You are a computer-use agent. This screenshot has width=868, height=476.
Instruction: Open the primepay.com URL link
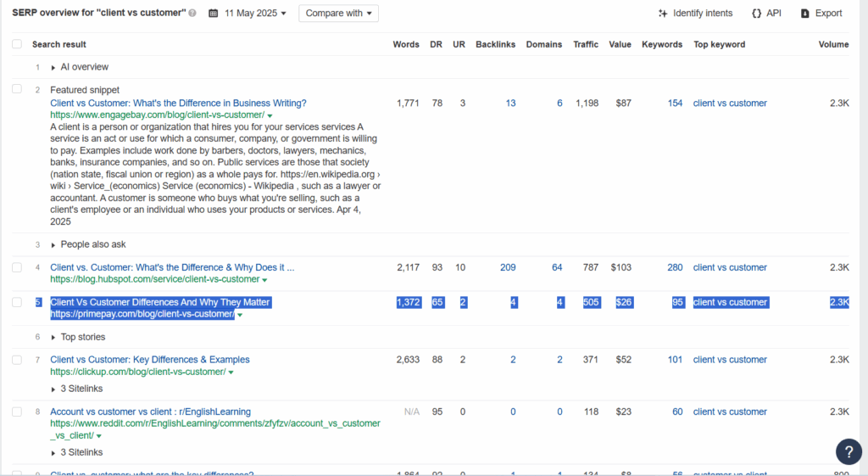pyautogui.click(x=142, y=314)
